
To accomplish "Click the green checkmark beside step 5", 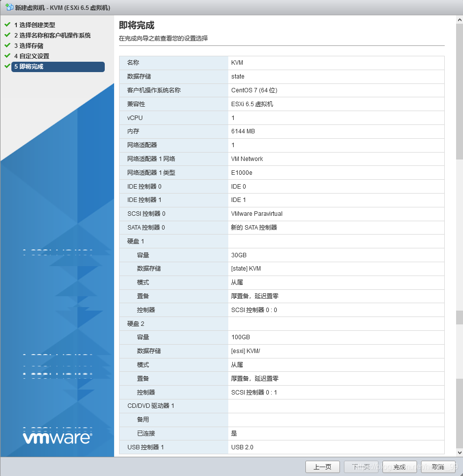I will [7, 66].
